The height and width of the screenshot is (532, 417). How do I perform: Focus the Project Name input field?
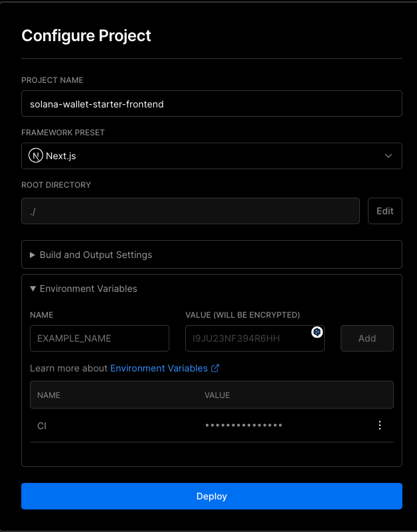[x=212, y=103]
